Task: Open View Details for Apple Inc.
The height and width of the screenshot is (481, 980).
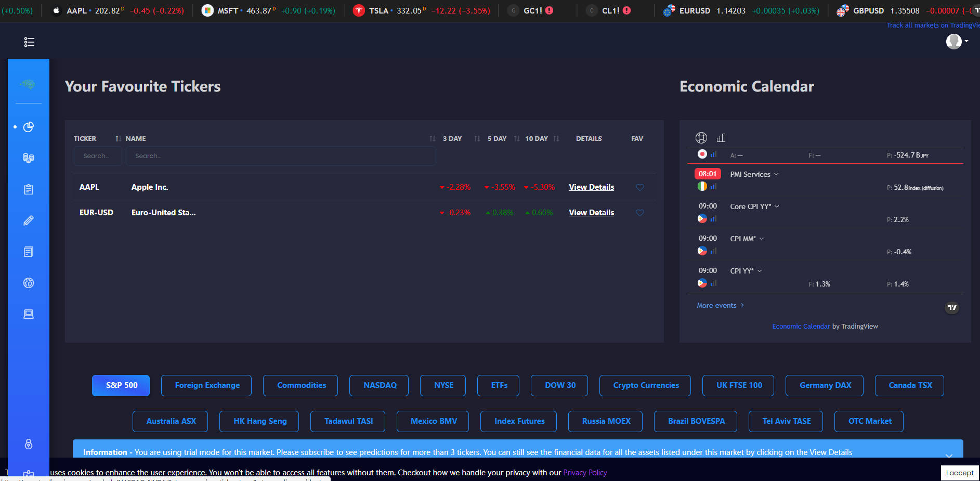Action: pos(591,187)
